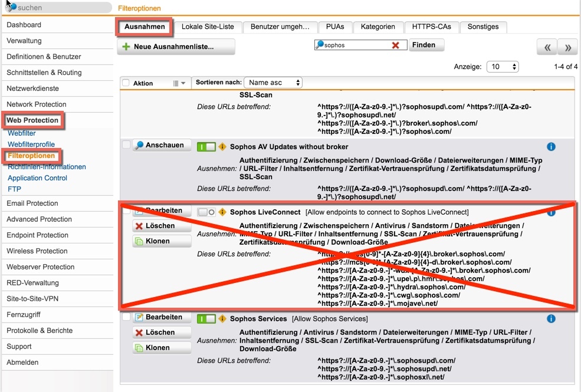581x392 pixels.
Task: Open Support in the sidebar
Action: click(x=57, y=347)
